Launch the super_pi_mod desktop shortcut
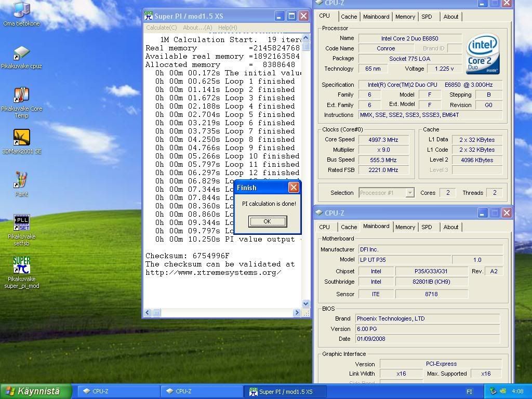This screenshot has height=399, width=532. 21,272
